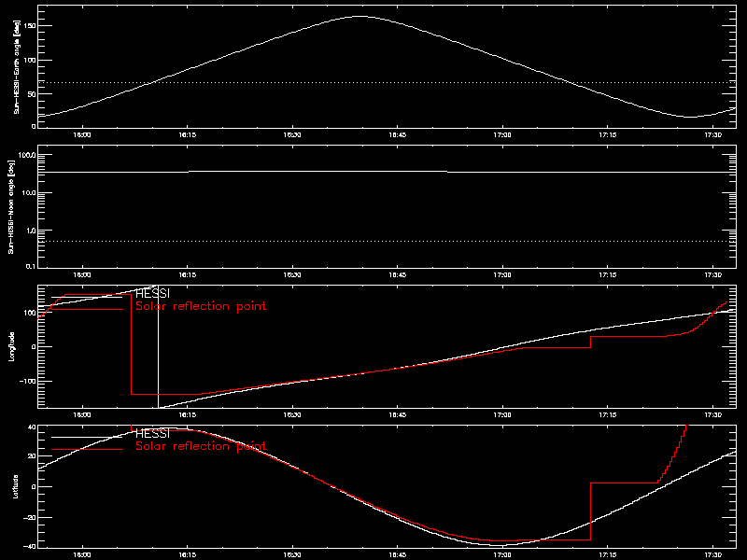
Task: Click the 40 tick on the Latitude axis
Action: click(x=32, y=427)
